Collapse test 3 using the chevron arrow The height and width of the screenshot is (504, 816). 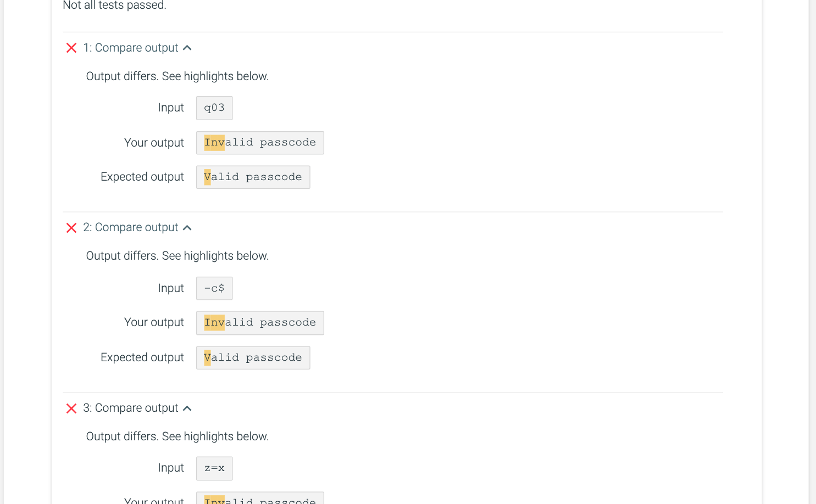click(x=187, y=408)
